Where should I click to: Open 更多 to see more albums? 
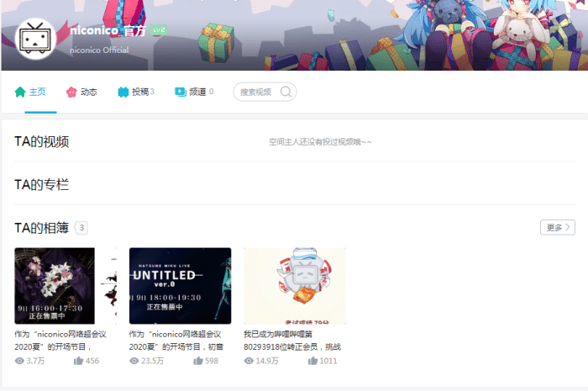tap(558, 227)
